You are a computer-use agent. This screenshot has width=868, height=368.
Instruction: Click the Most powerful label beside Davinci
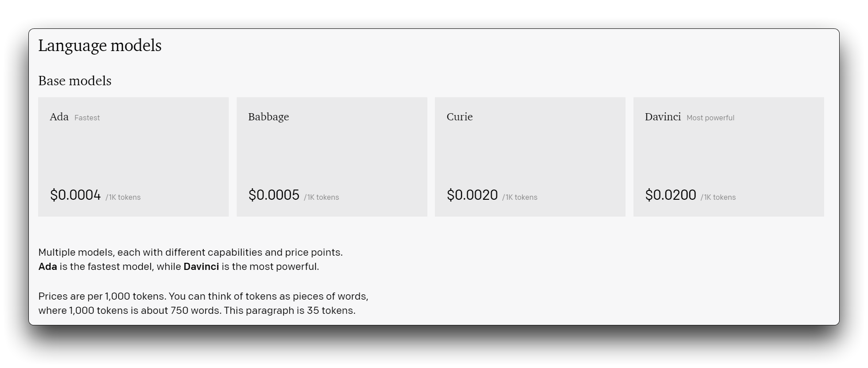pyautogui.click(x=711, y=118)
